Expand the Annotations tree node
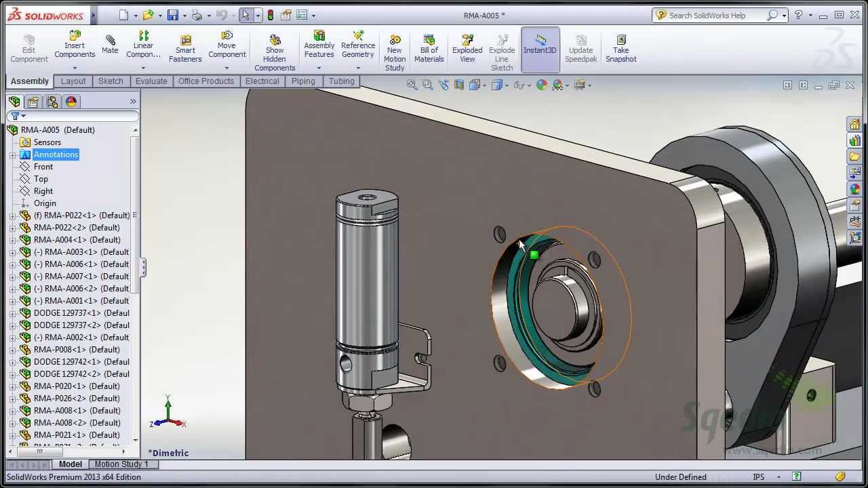 (12, 155)
